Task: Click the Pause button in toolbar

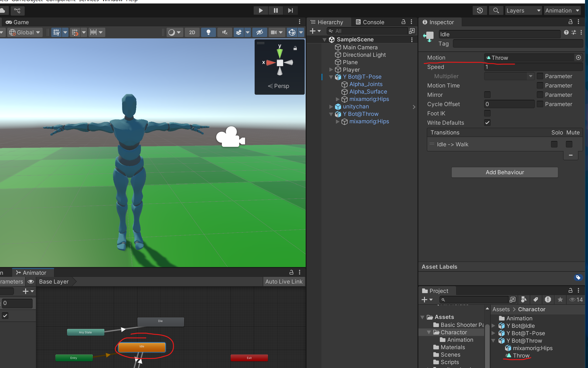Action: pos(276,10)
